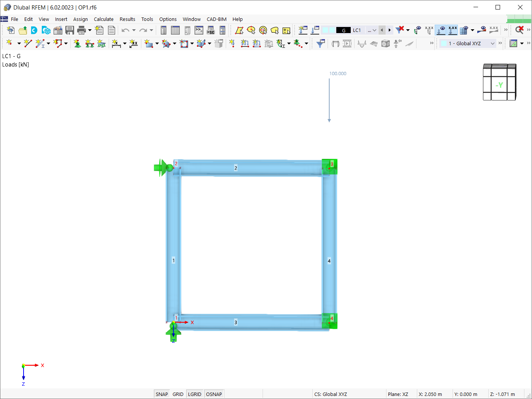Open the load case LC1 dropdown
Viewport: 532px width, 399px height.
click(374, 30)
